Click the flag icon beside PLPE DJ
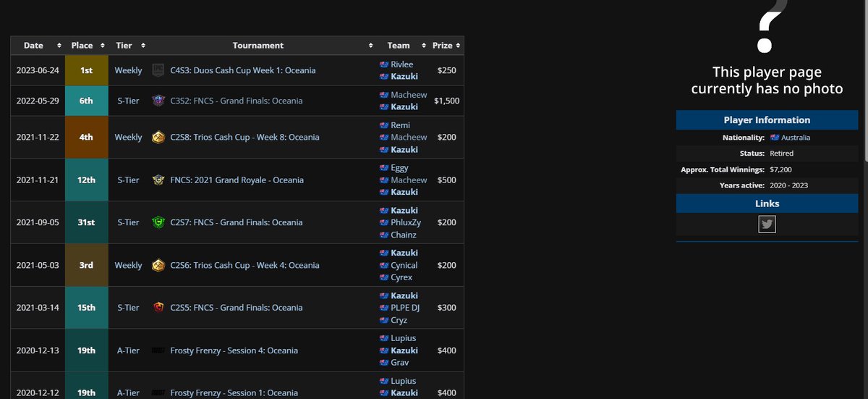The image size is (868, 399). 384,308
